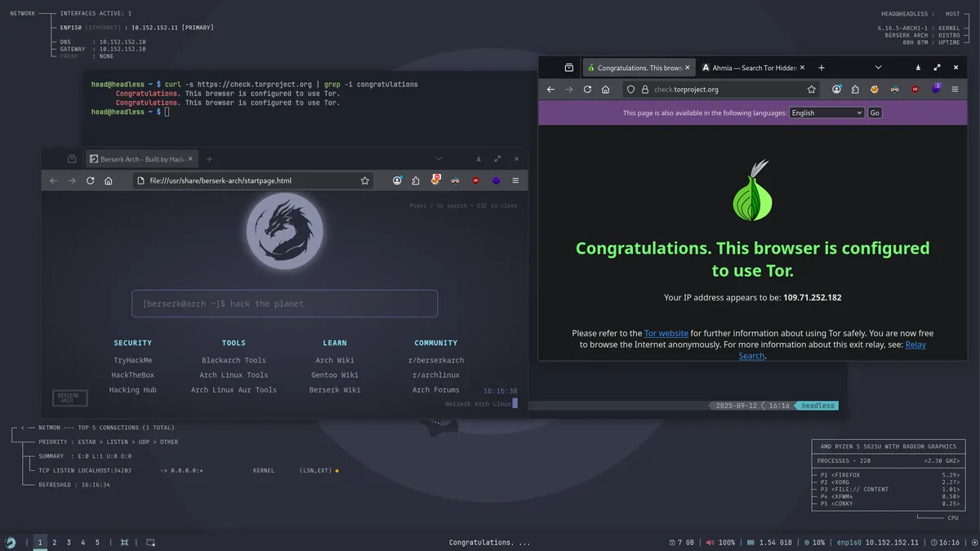The image size is (980, 551).
Task: Open the English language dropdown
Action: click(x=825, y=113)
